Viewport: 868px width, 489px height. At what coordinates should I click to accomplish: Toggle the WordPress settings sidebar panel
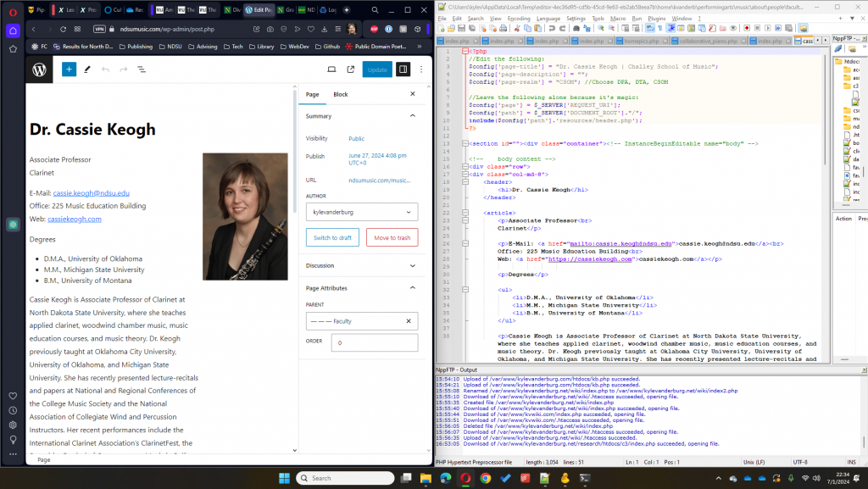coord(403,69)
